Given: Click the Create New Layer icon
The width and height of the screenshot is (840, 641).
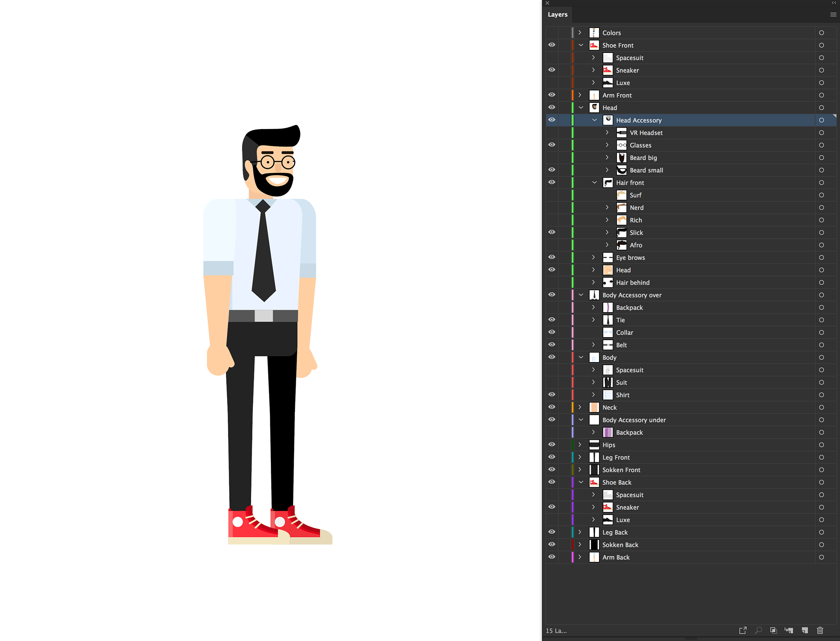Looking at the screenshot, I should point(805,631).
